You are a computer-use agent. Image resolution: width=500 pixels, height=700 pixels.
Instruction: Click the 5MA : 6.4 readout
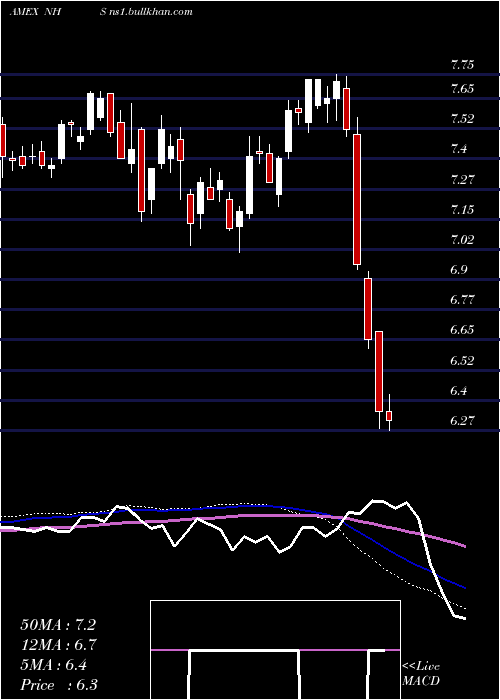(54, 665)
